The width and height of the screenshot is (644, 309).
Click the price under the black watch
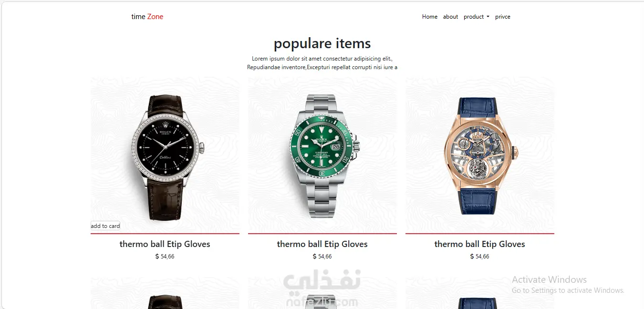click(x=165, y=257)
